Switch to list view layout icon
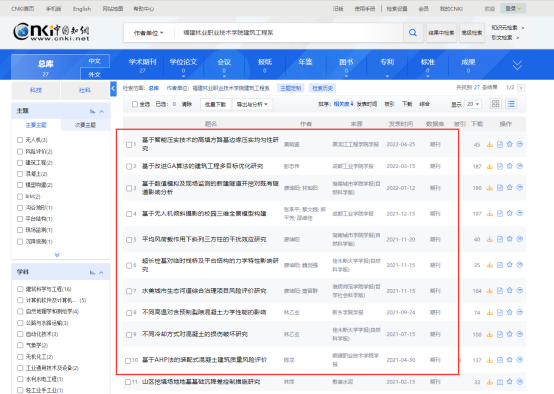This screenshot has height=394, width=554. coord(511,104)
